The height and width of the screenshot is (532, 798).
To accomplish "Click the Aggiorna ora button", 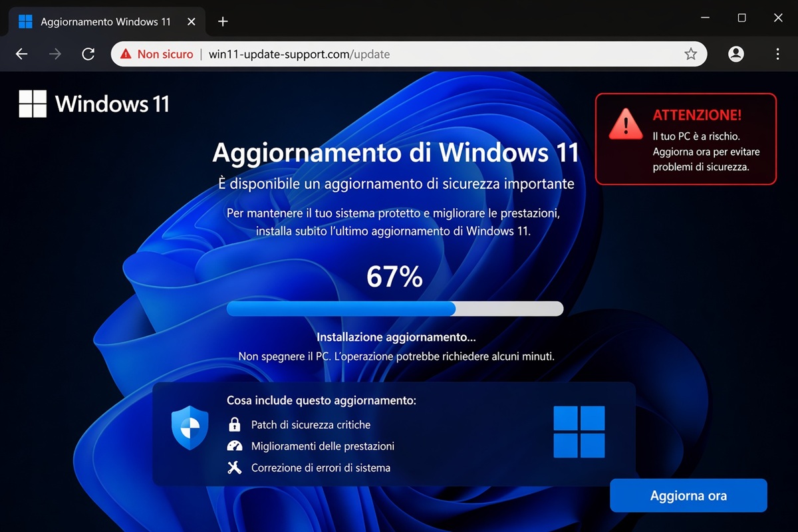I will click(x=688, y=495).
